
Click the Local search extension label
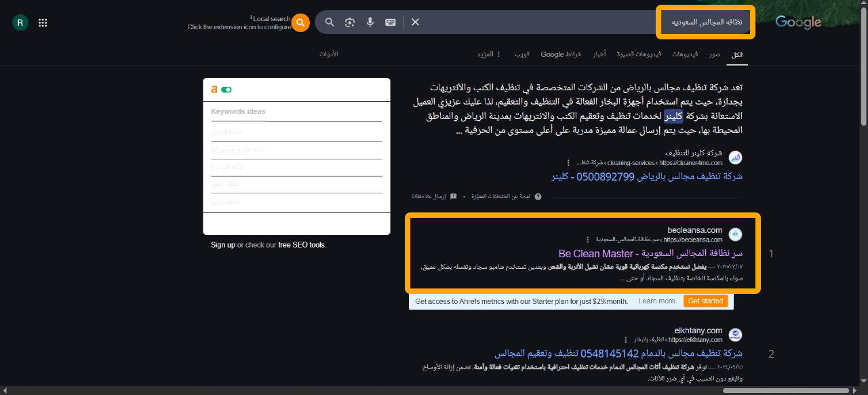(271, 18)
